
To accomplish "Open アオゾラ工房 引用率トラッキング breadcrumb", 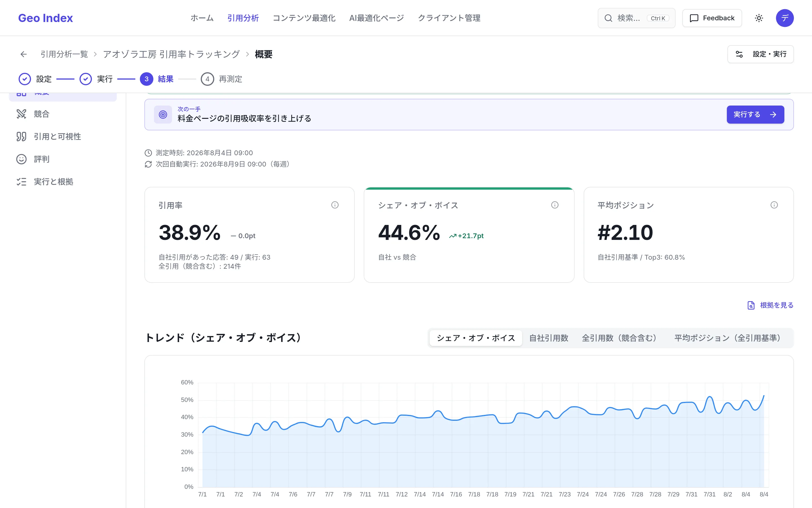I will [171, 54].
